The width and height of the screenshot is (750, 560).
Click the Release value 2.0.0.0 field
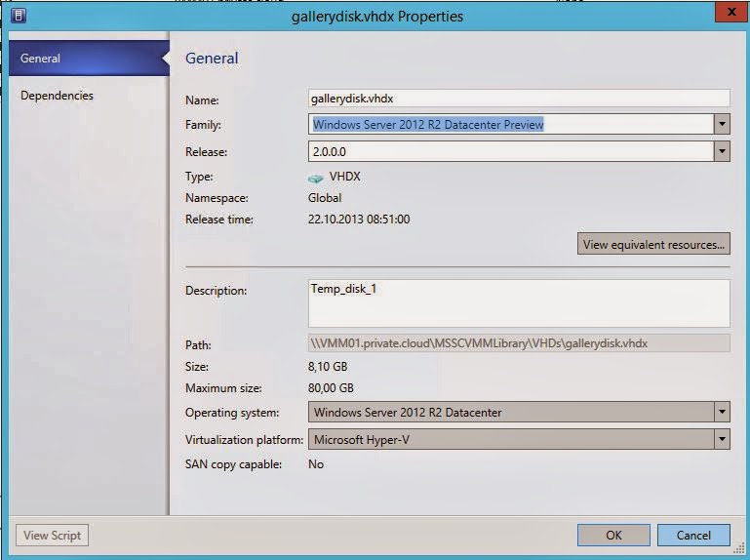[x=511, y=152]
